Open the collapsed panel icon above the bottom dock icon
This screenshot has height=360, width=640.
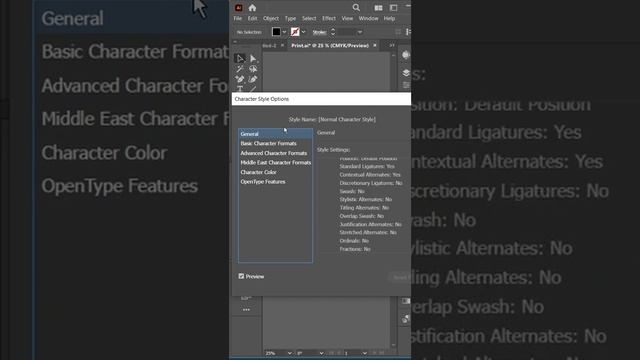tap(406, 301)
